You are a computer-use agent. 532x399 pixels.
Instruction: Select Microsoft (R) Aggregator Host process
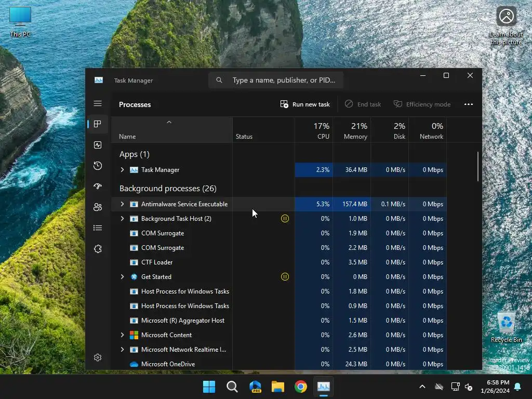(279, 321)
